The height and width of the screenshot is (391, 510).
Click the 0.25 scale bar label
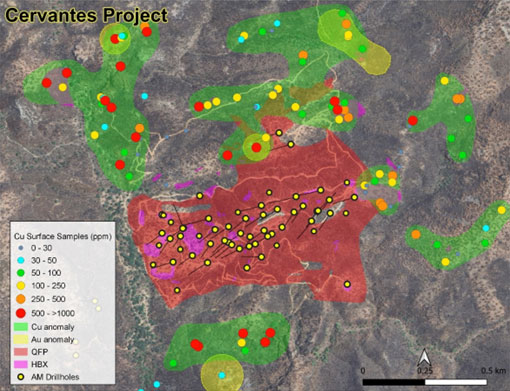(x=424, y=371)
